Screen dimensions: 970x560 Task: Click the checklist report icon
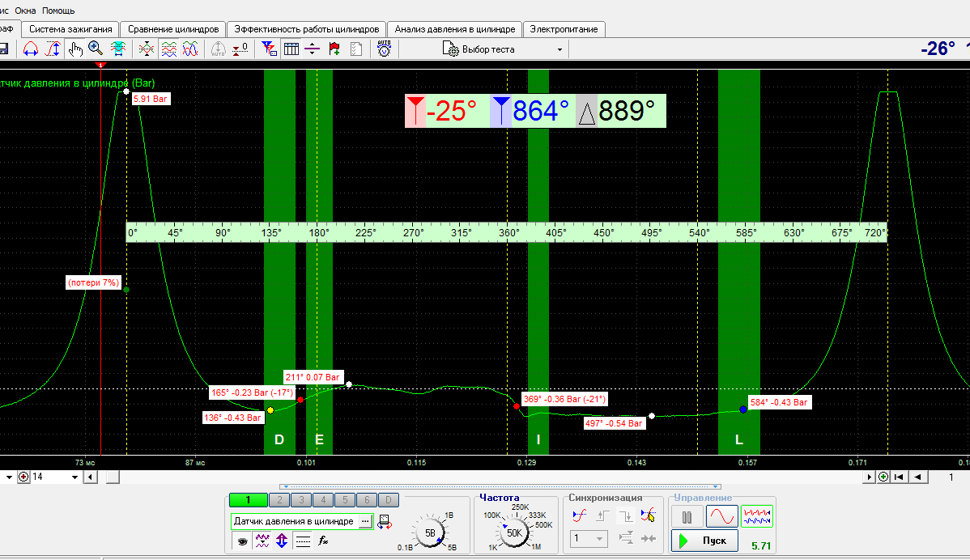click(x=356, y=49)
